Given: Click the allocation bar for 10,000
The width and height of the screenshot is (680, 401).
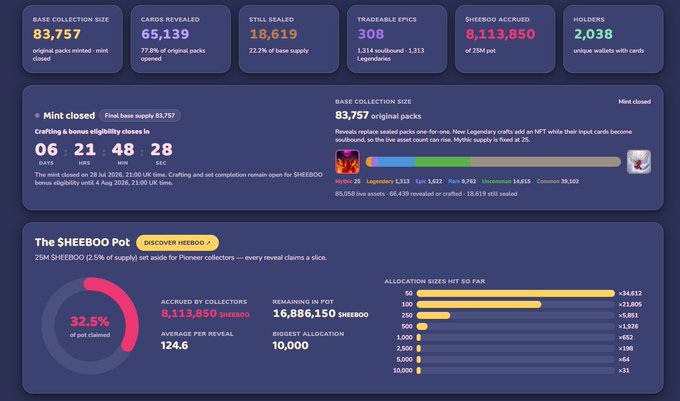Looking at the screenshot, I should [x=516, y=371].
